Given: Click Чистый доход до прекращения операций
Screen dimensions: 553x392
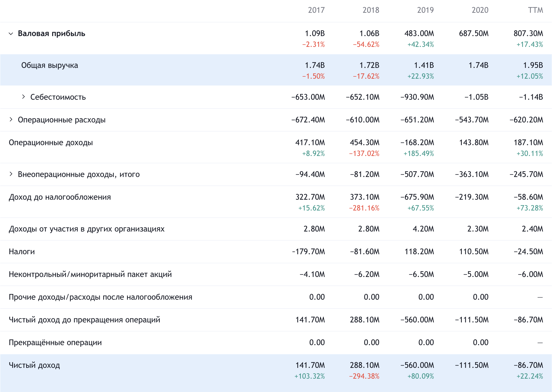Looking at the screenshot, I should click(84, 320).
